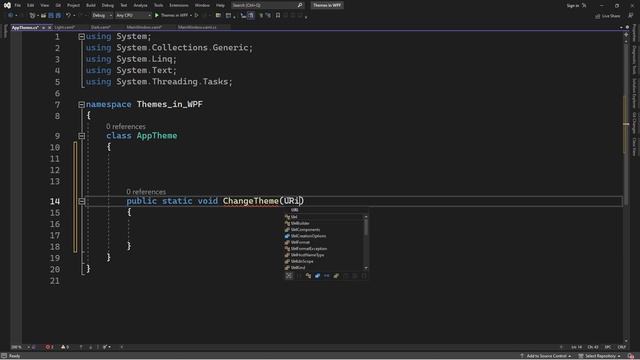Click the Sign in link
This screenshot has height=360, width=640.
[x=573, y=6]
